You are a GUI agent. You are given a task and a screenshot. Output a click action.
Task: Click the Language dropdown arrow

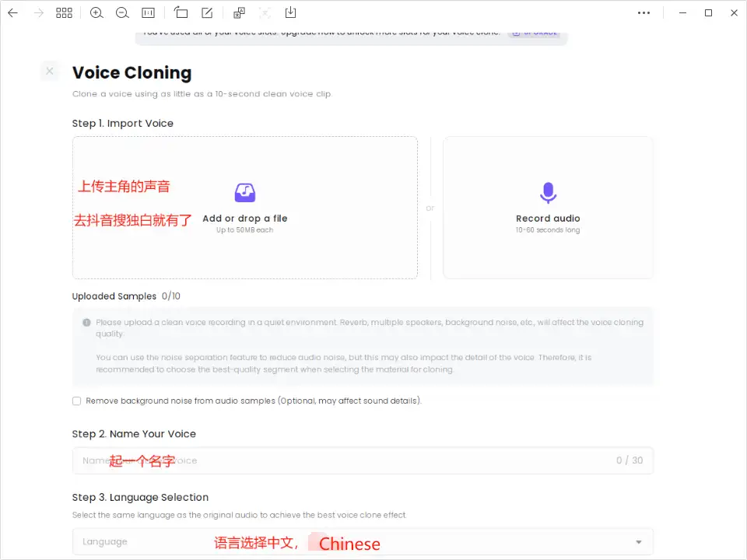coord(639,542)
